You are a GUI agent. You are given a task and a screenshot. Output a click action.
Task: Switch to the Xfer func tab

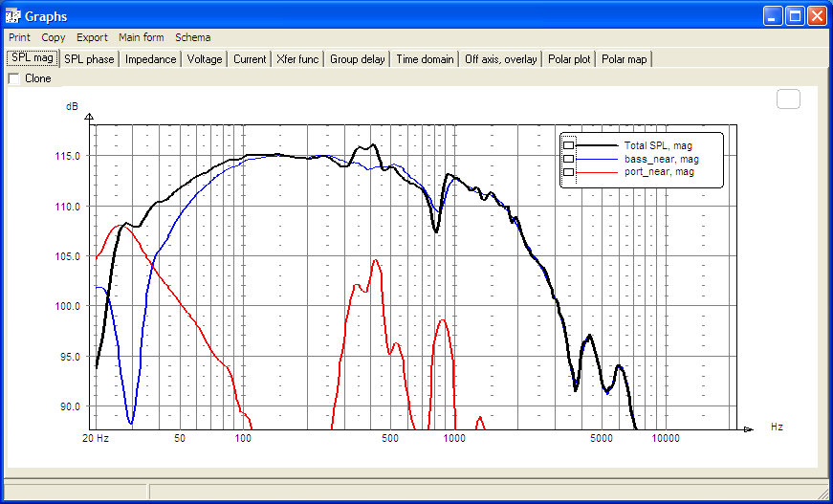point(297,59)
